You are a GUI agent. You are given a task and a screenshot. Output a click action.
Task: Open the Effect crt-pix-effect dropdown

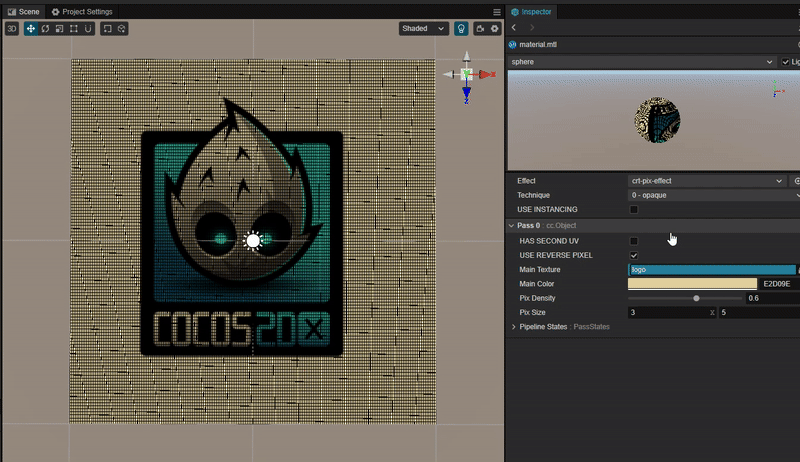click(707, 181)
